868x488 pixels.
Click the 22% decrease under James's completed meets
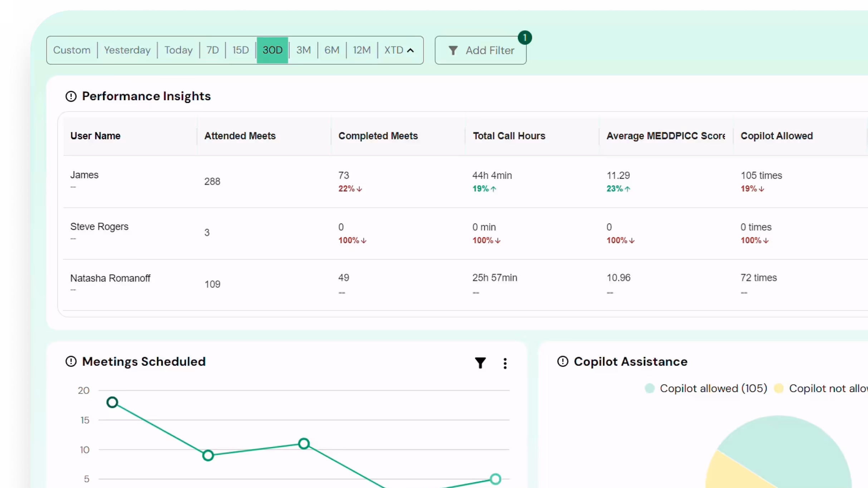click(x=350, y=189)
